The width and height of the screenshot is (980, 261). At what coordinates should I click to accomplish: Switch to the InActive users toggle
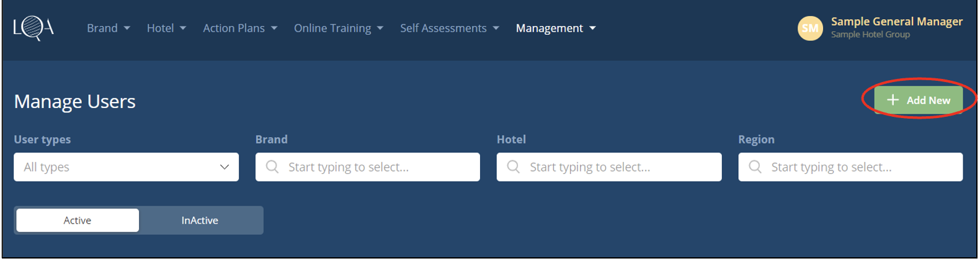tap(200, 221)
